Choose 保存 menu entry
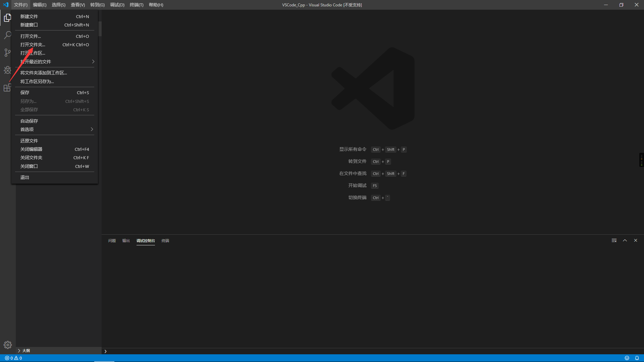 pos(55,93)
